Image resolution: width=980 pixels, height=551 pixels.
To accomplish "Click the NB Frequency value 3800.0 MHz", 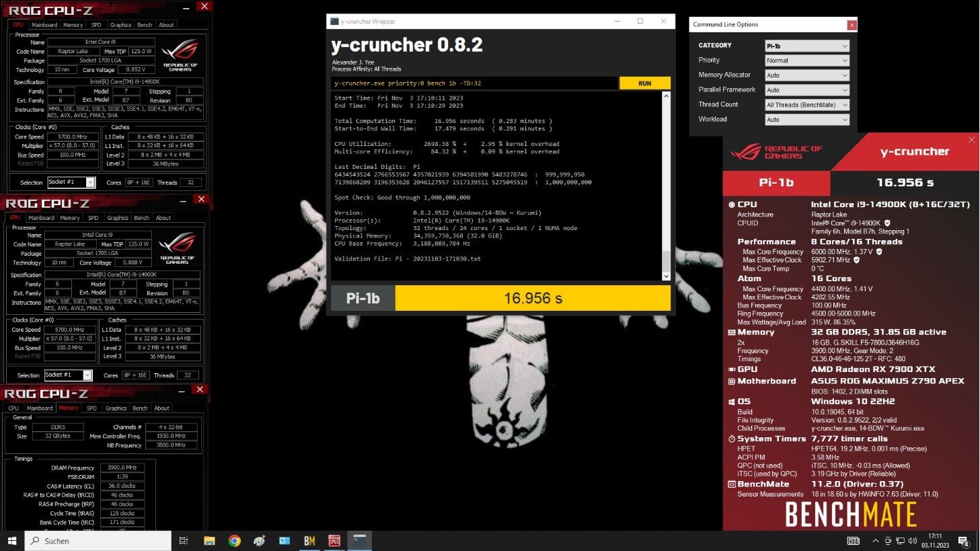I will [172, 445].
